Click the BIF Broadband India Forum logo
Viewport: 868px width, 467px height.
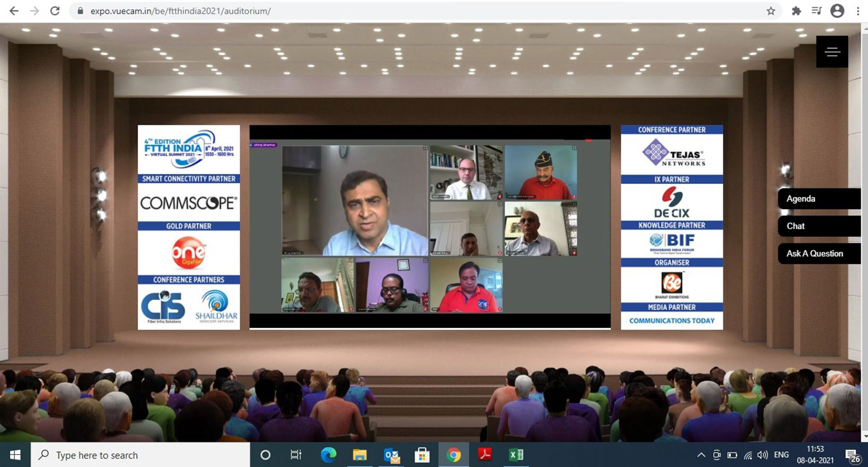(672, 243)
